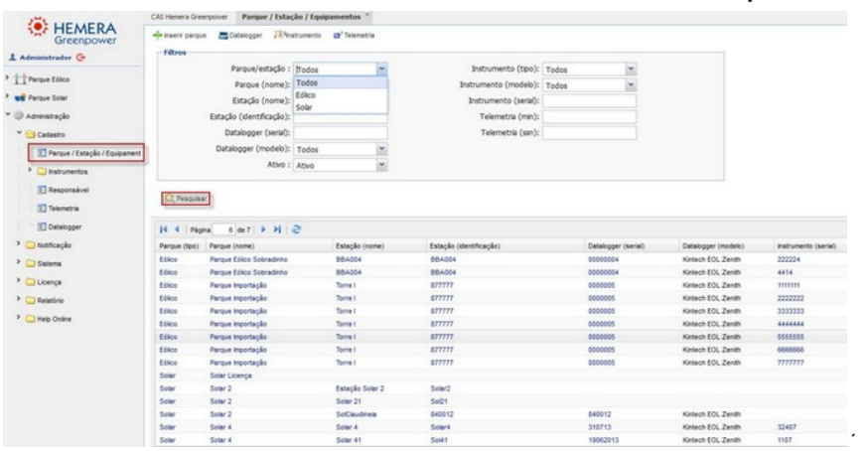Click the Pesquisar button
868x451 pixels.
(186, 199)
